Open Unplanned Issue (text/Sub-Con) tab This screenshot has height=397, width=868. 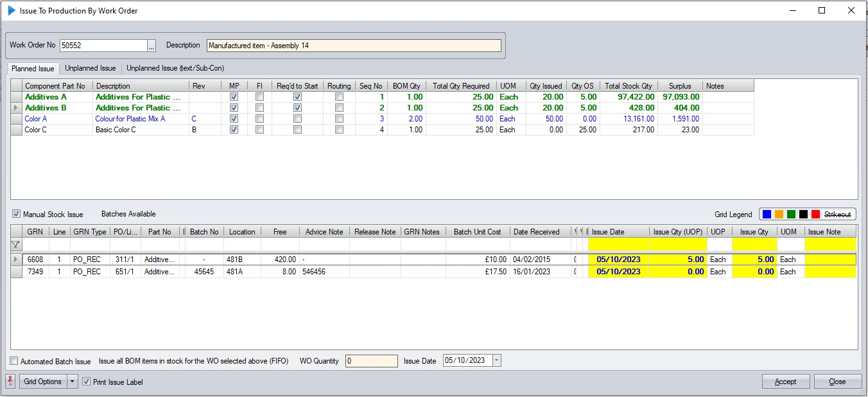(x=175, y=68)
